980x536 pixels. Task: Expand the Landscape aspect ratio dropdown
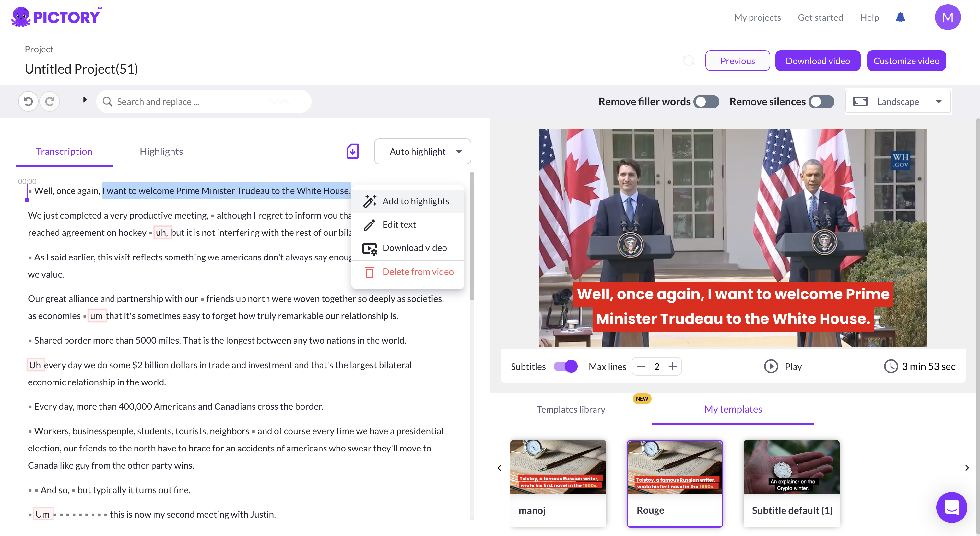[x=898, y=101]
